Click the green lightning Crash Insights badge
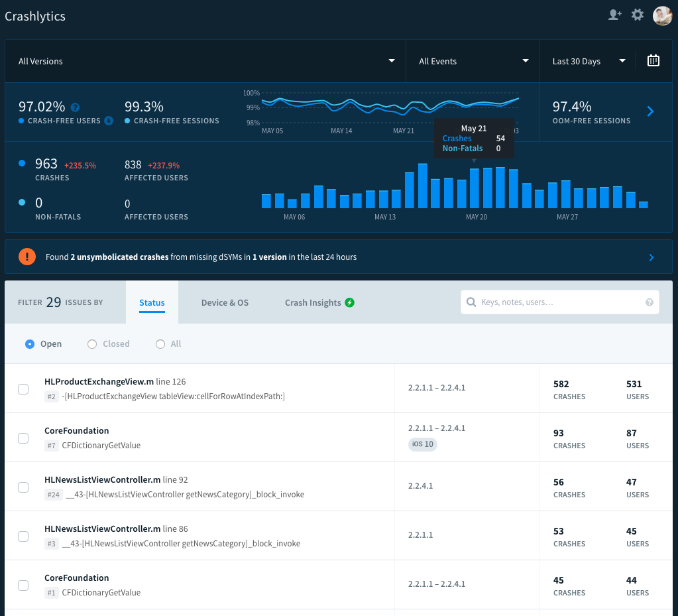Viewport: 678px width, 616px height. click(x=349, y=302)
